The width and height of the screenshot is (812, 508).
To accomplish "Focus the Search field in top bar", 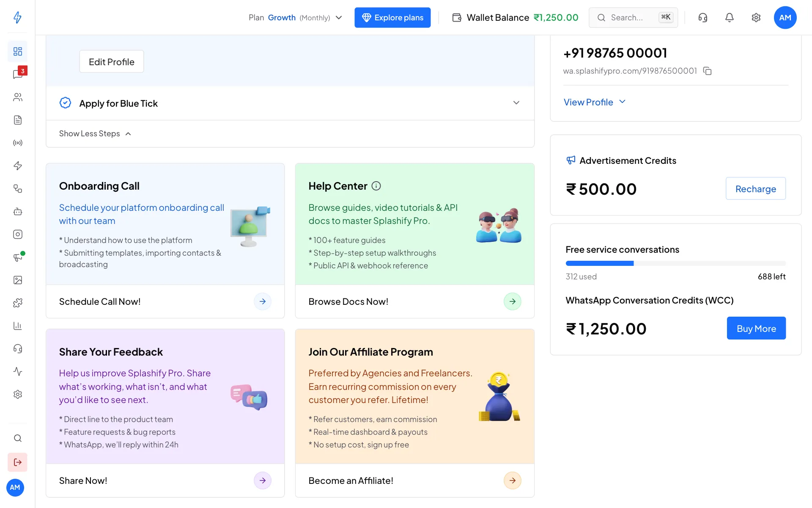I will tap(633, 17).
